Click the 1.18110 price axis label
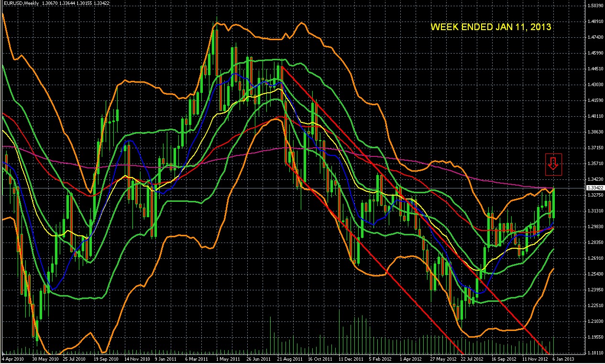Image resolution: width=605 pixels, height=364 pixels. [x=595, y=353]
